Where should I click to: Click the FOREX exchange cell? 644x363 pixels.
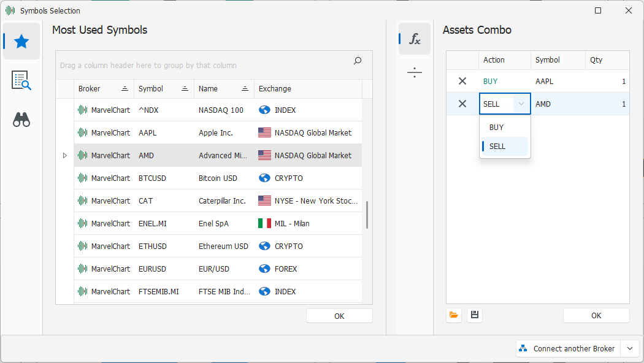click(x=308, y=269)
